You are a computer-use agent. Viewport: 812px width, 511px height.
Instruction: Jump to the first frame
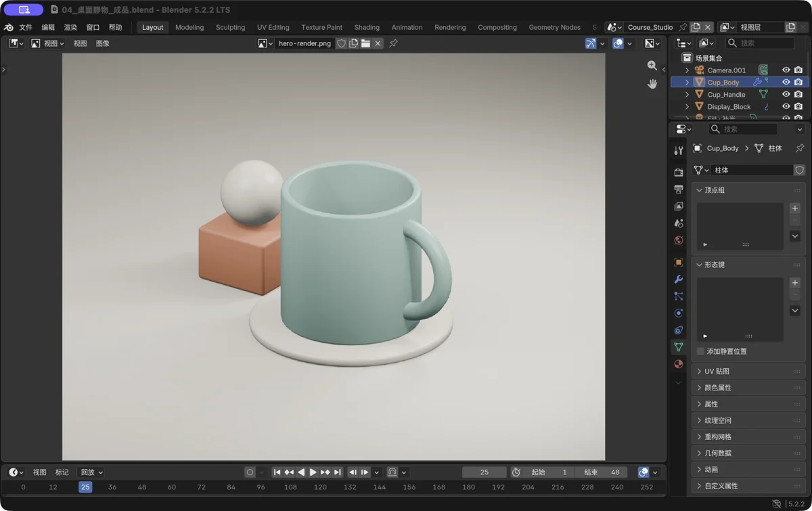(277, 472)
